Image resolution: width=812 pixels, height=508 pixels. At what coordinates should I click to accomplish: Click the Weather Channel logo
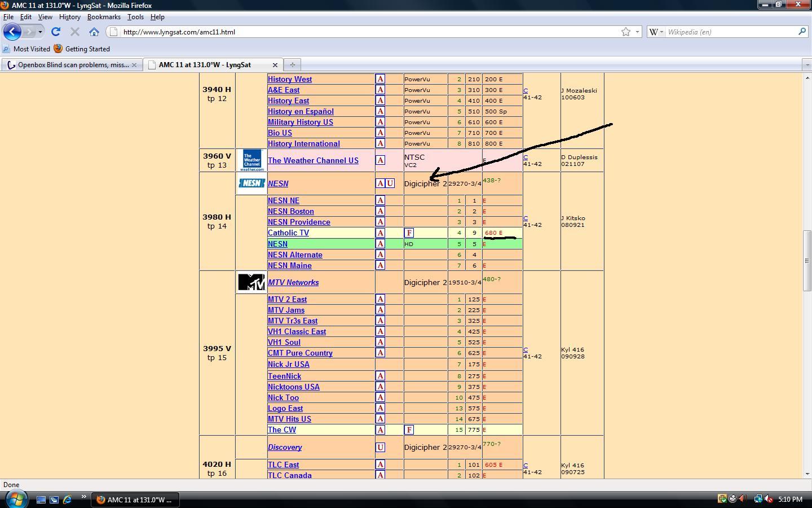point(251,160)
